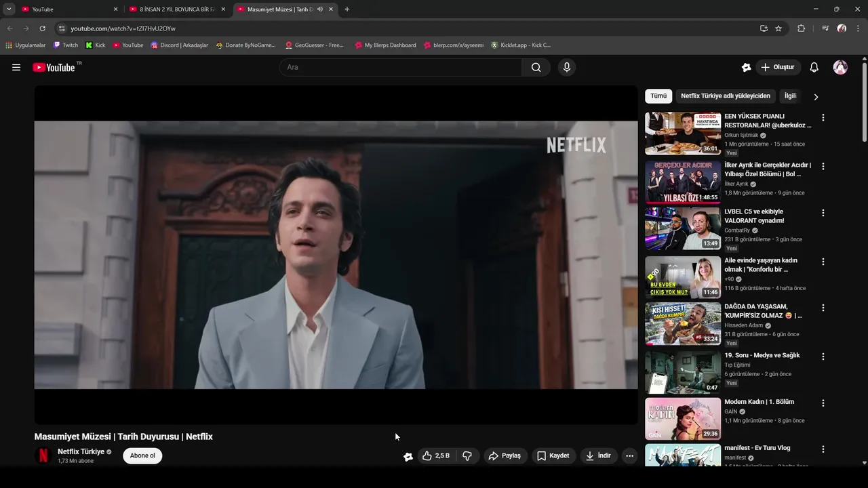Close the 8 İNSAN 2 YIL BOYUNCA tab
This screenshot has width=868, height=488.
[223, 9]
